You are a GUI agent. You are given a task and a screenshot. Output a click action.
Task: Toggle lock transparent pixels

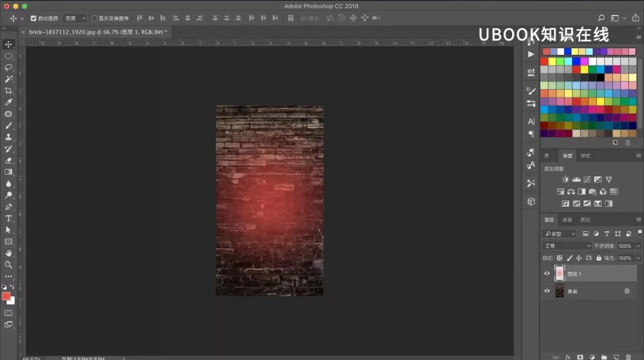[559, 258]
